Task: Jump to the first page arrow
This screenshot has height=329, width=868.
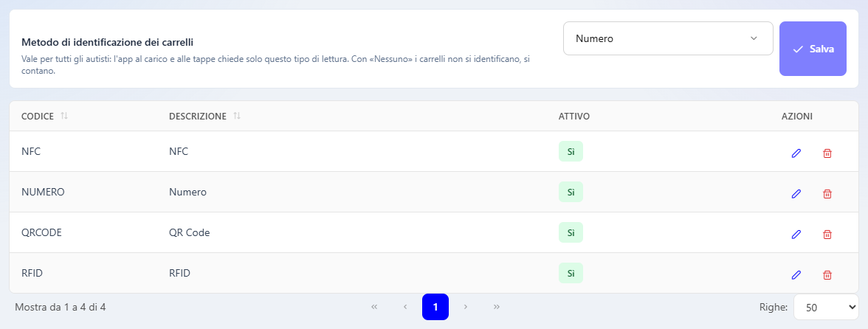Action: 374,307
